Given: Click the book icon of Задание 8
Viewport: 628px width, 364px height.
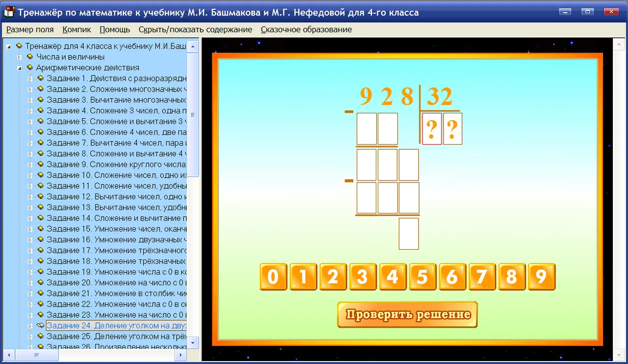Looking at the screenshot, I should click(40, 154).
